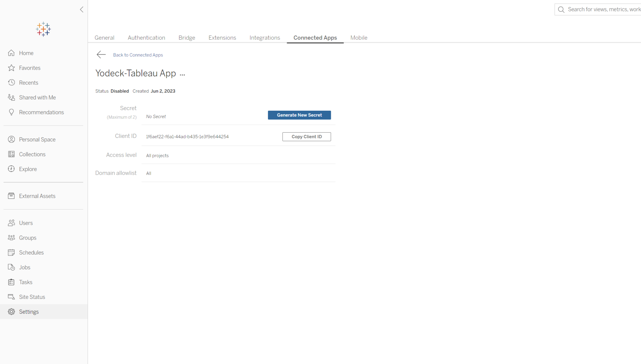Collapse the left sidebar with the chevron

82,9
